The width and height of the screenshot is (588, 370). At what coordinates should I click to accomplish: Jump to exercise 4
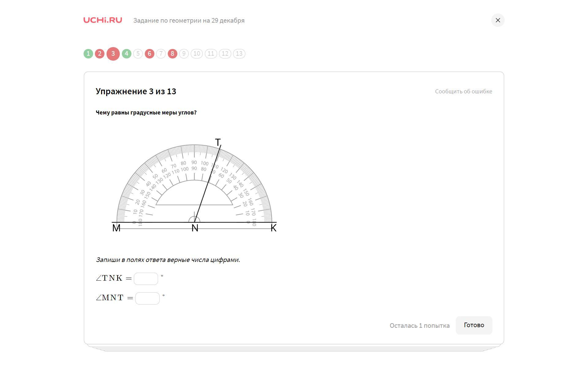coord(126,54)
